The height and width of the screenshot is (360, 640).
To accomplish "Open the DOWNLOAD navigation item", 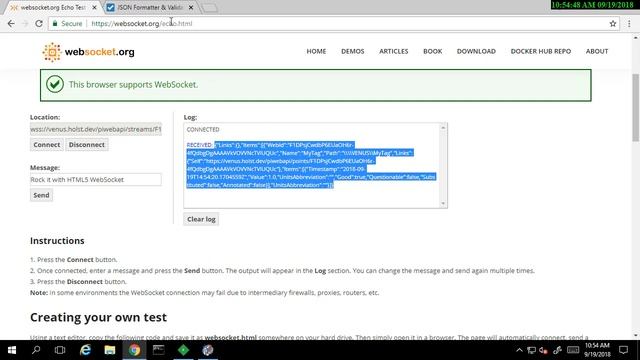I will click(x=476, y=51).
